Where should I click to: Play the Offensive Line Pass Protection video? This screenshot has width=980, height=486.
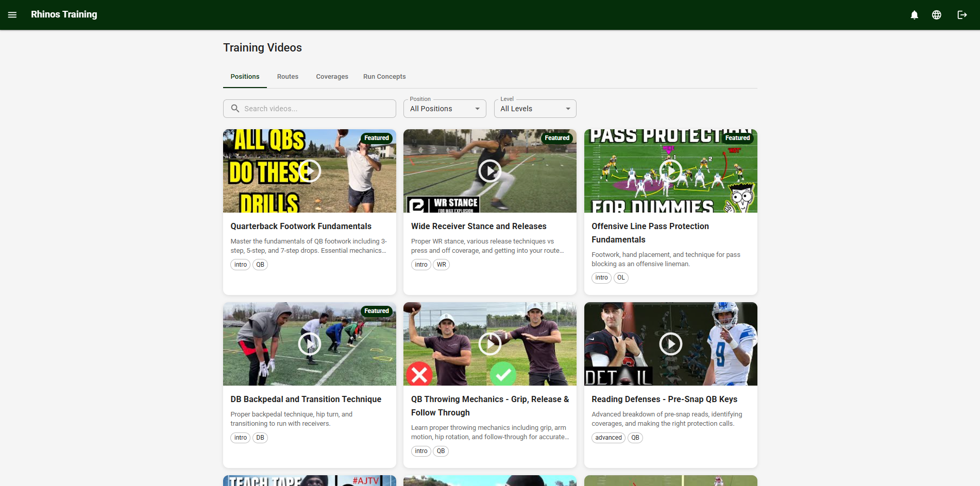(671, 171)
